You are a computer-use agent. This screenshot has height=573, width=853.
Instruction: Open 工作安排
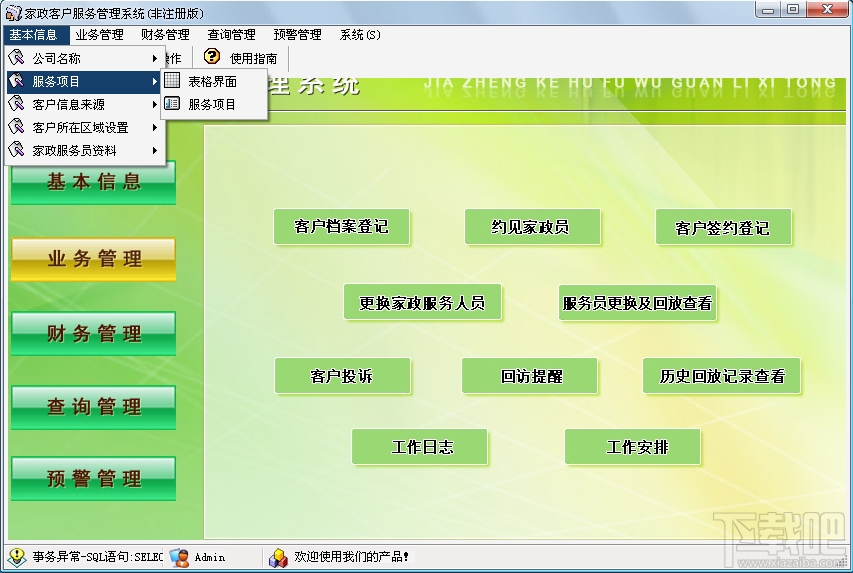pos(633,447)
